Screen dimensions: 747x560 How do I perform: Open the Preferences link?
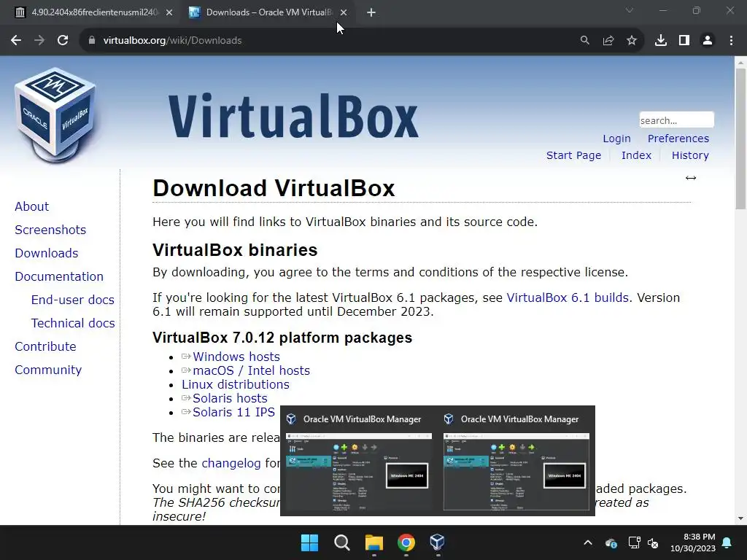pos(678,139)
